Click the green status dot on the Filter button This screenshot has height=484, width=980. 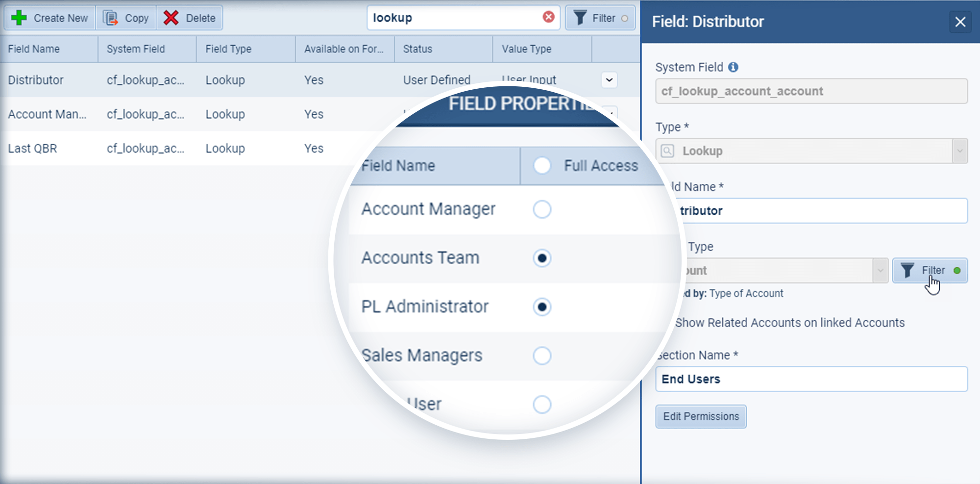click(956, 270)
